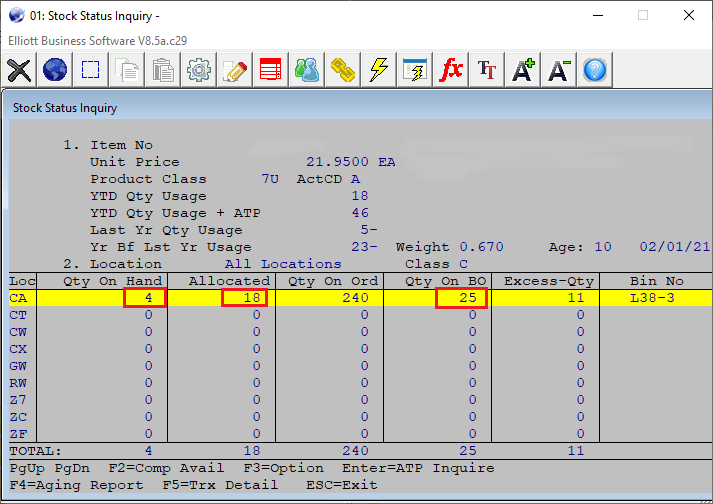Click the red fx formula icon
Viewport: 713px width, 504px height.
coord(451,70)
